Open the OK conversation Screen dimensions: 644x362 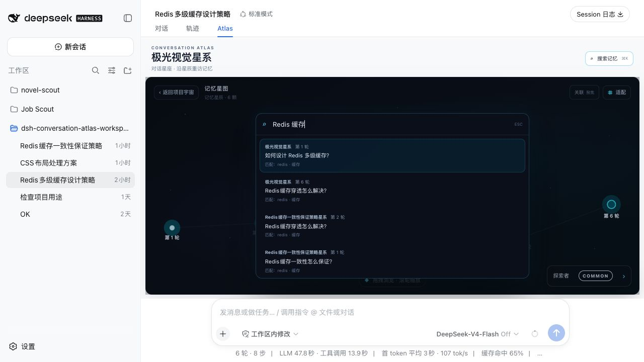(x=70, y=214)
